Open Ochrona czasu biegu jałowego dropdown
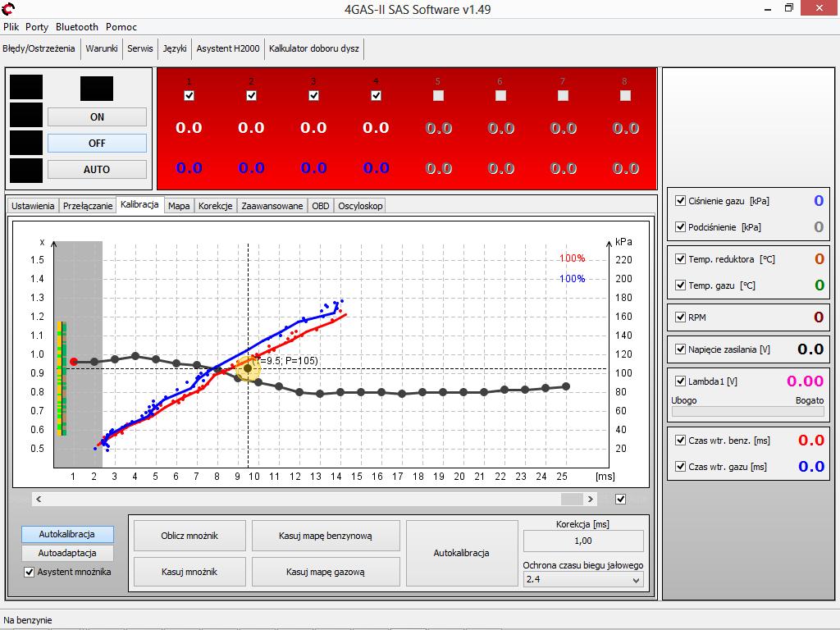 coord(583,580)
